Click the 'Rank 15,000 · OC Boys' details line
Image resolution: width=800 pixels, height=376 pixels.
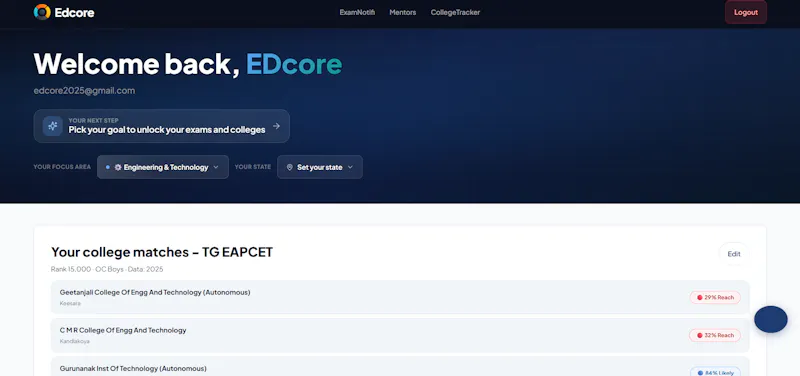point(107,269)
